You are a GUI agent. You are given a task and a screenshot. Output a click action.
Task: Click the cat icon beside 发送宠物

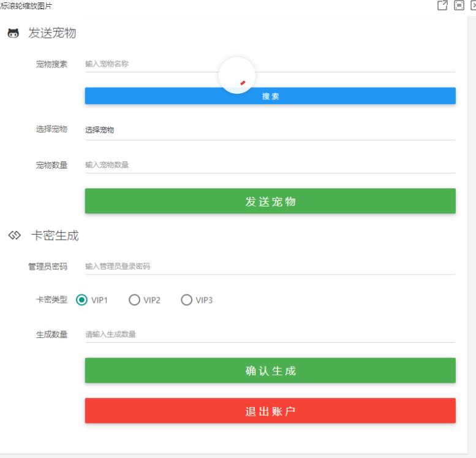(12, 33)
